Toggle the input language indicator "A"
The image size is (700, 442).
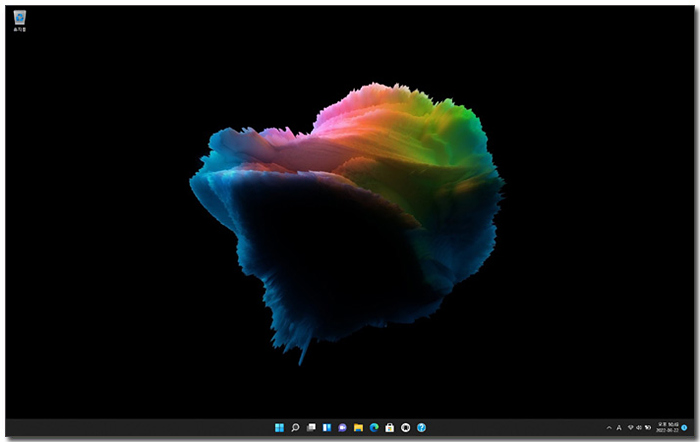tap(620, 427)
